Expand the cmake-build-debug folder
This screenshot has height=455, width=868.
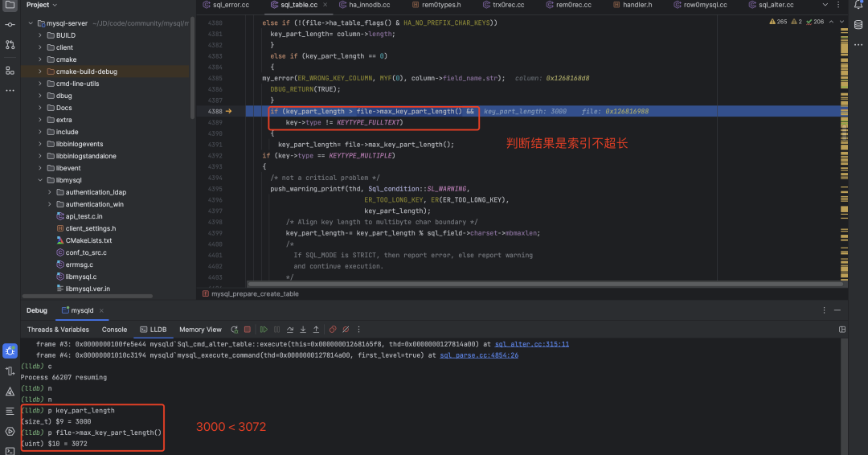tap(39, 72)
